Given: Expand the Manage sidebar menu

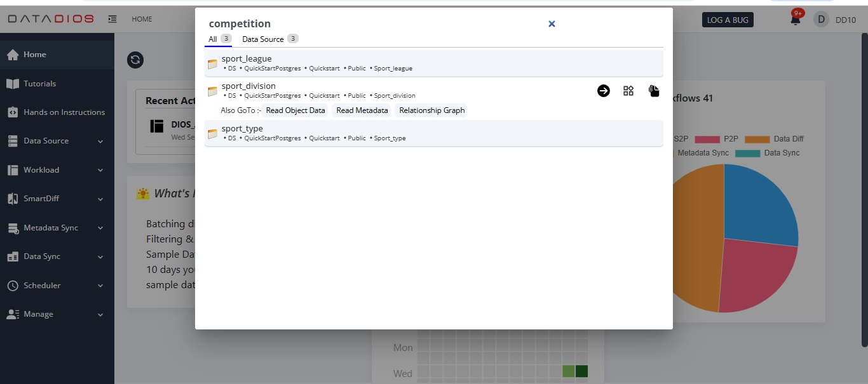Looking at the screenshot, I should point(56,314).
